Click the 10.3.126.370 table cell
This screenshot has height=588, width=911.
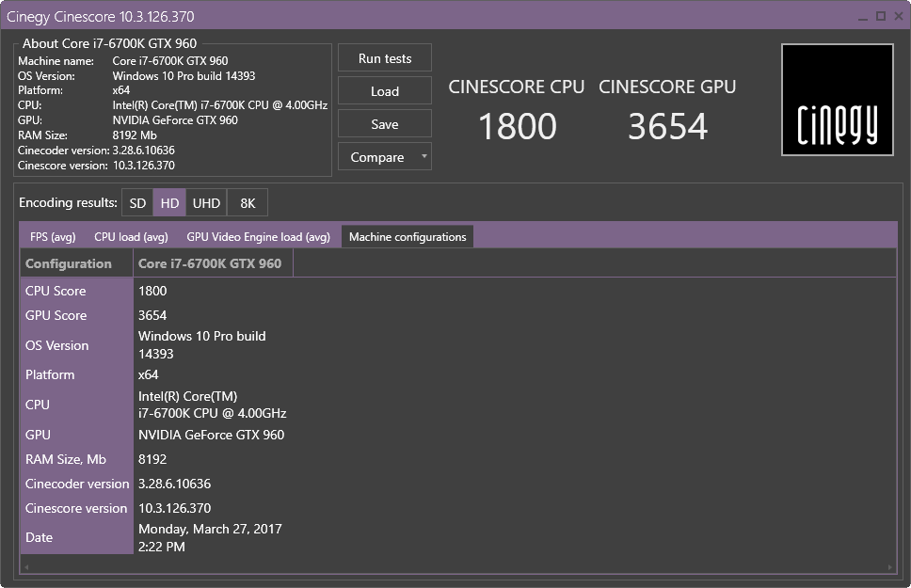click(x=174, y=508)
